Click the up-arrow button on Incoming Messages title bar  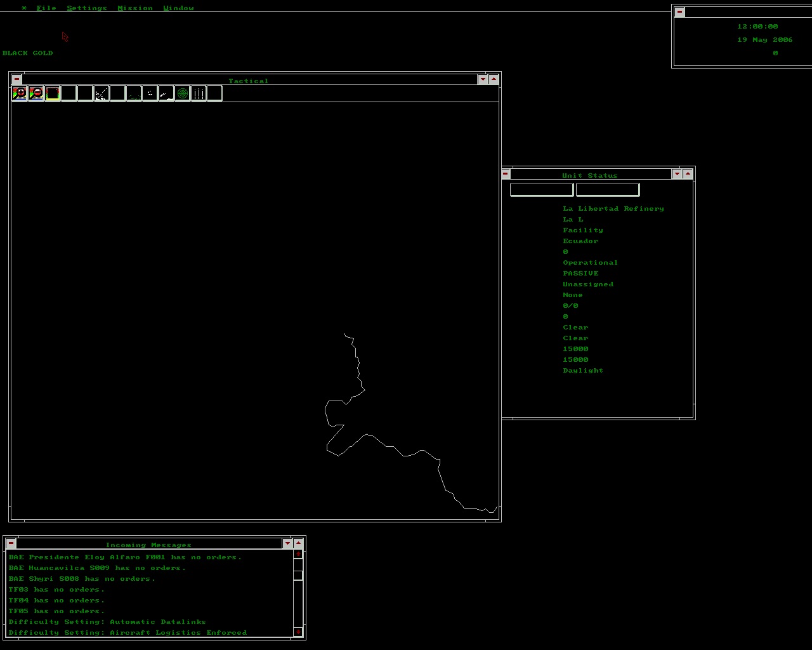click(298, 543)
